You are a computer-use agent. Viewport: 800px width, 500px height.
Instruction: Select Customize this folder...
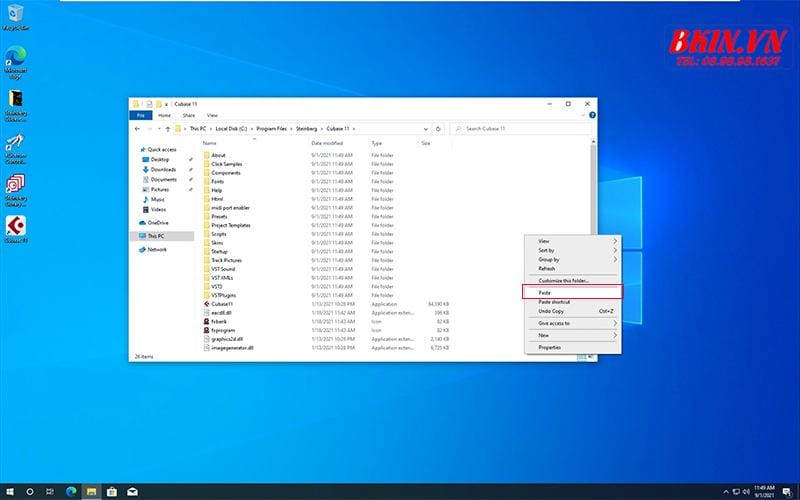click(573, 281)
